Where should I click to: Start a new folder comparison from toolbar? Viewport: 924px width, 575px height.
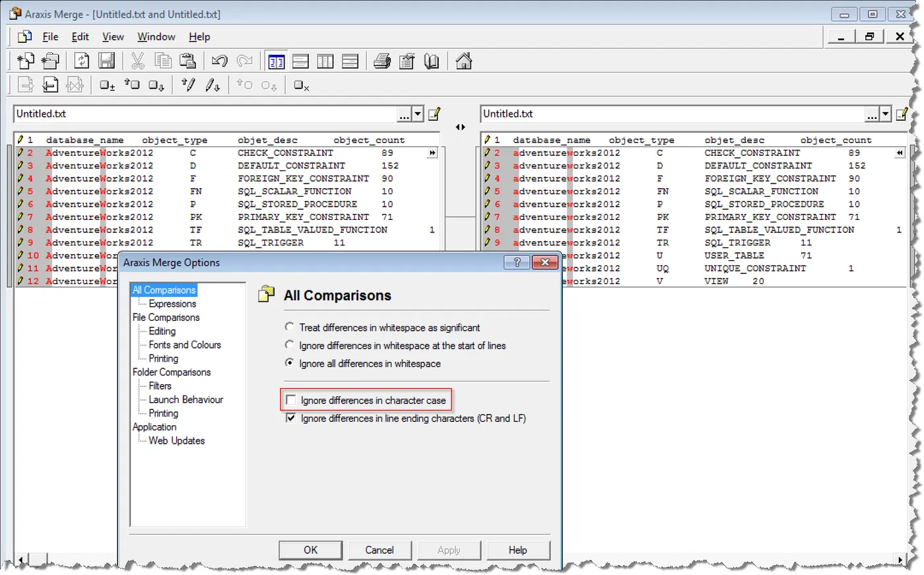pos(50,61)
